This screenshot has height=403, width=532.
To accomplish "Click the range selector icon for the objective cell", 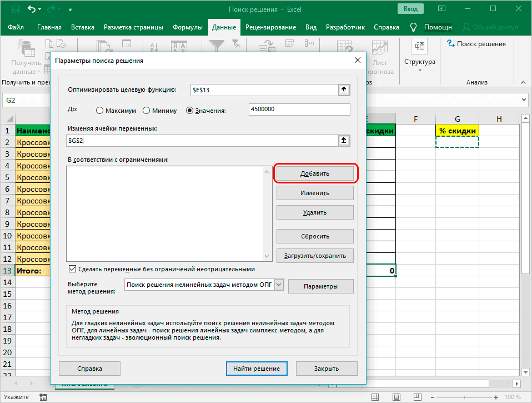I will point(344,89).
